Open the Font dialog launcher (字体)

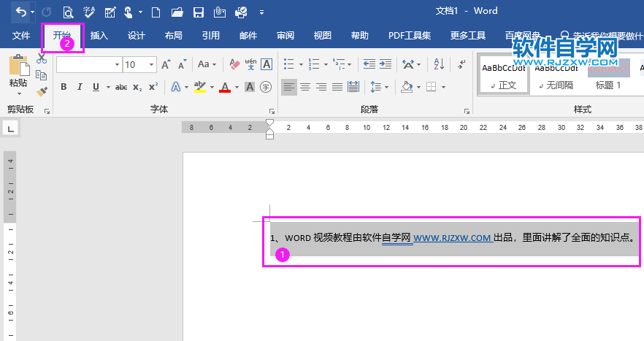point(272,111)
